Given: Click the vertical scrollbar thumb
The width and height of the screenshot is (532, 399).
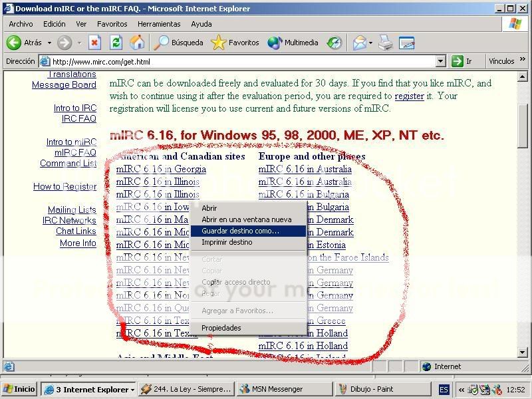Looking at the screenshot, I should click(x=523, y=127).
